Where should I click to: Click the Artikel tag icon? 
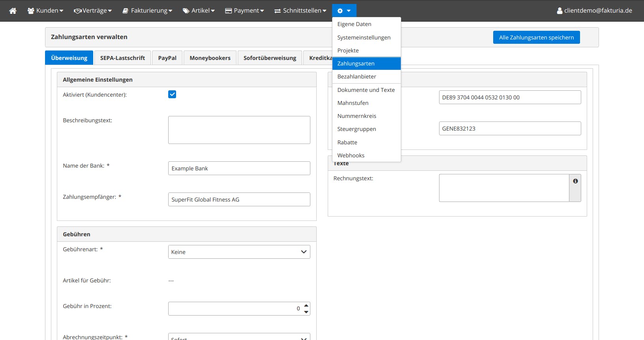[186, 11]
